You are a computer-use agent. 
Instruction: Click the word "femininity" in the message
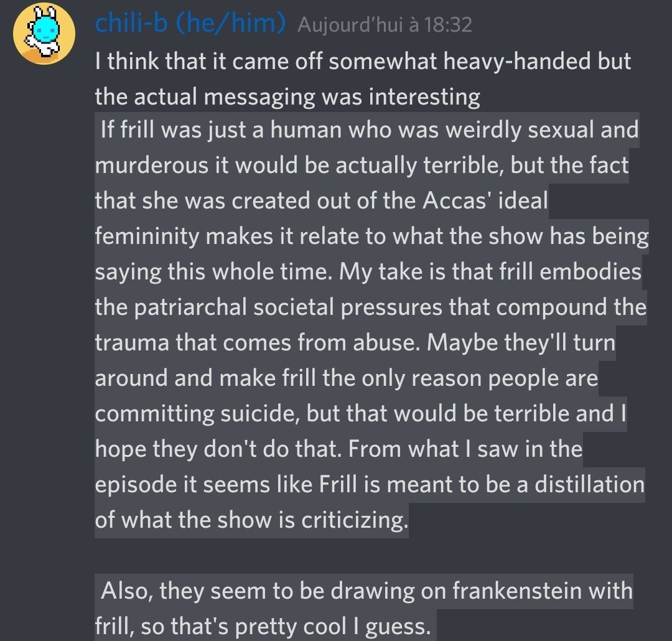147,236
